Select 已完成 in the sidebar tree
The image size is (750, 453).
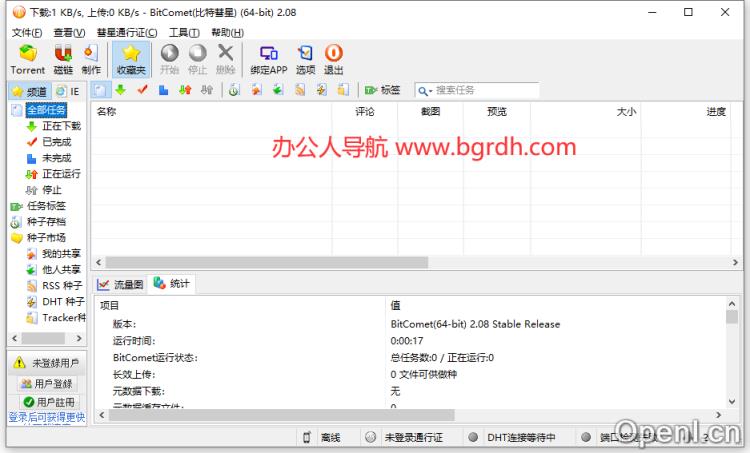click(56, 142)
